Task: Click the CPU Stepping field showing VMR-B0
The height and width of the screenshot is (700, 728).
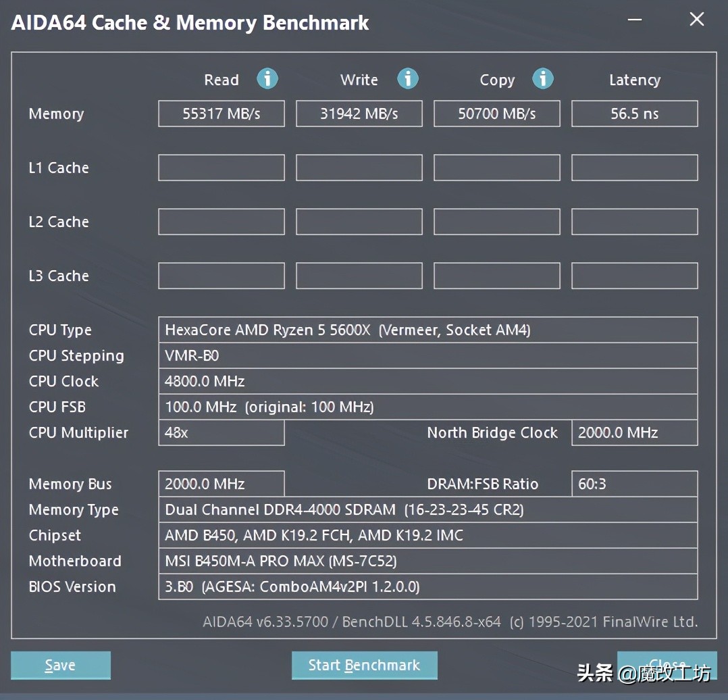Action: pyautogui.click(x=427, y=355)
